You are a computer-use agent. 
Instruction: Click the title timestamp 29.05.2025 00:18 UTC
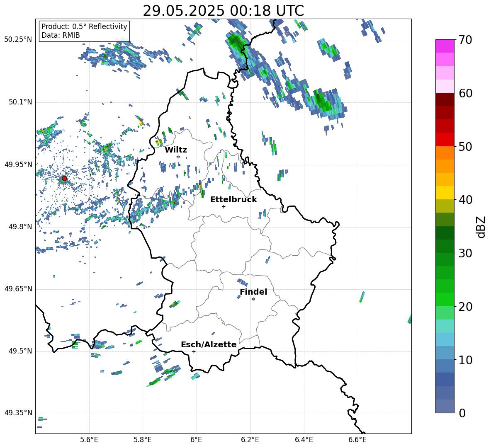click(223, 11)
